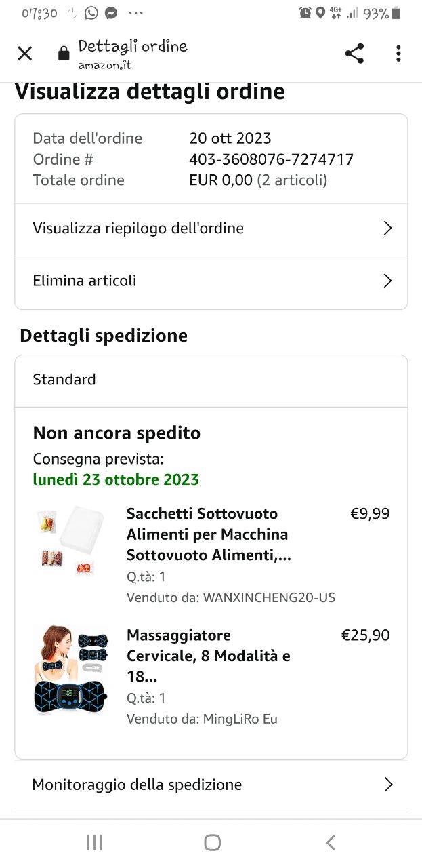Close the browser tab with X icon
422x868 pixels.
coord(25,54)
